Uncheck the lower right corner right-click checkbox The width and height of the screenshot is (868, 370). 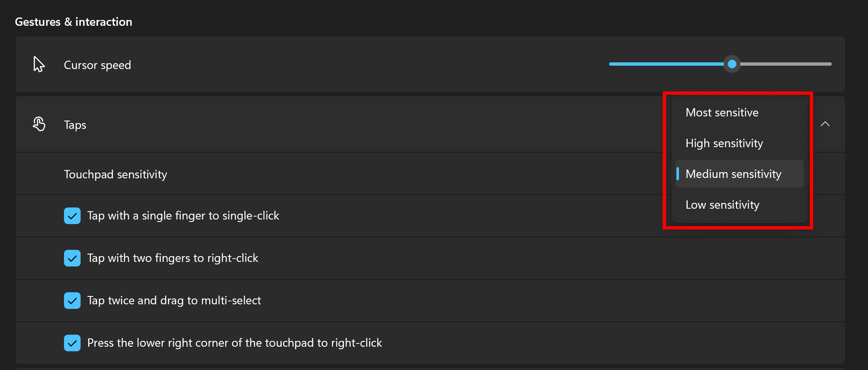click(72, 343)
